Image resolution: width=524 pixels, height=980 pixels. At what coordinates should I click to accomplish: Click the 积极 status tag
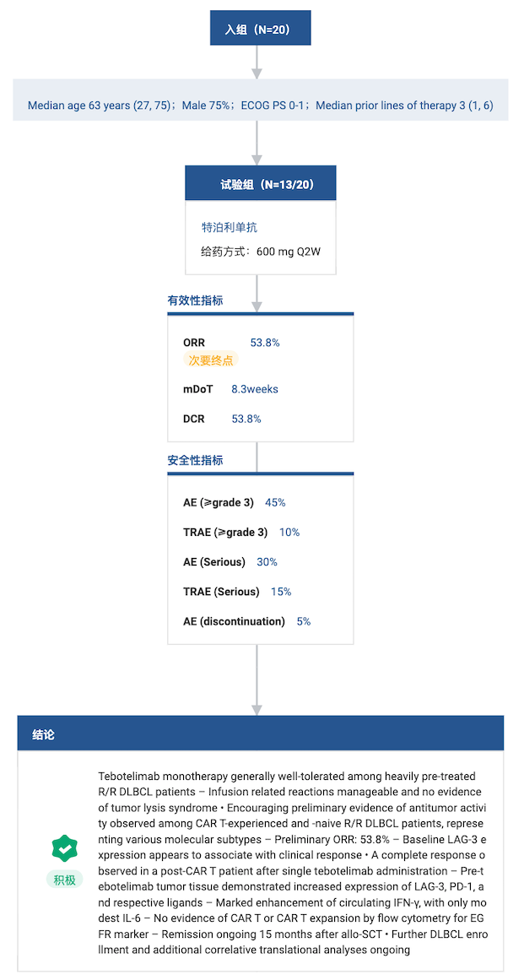click(x=64, y=880)
